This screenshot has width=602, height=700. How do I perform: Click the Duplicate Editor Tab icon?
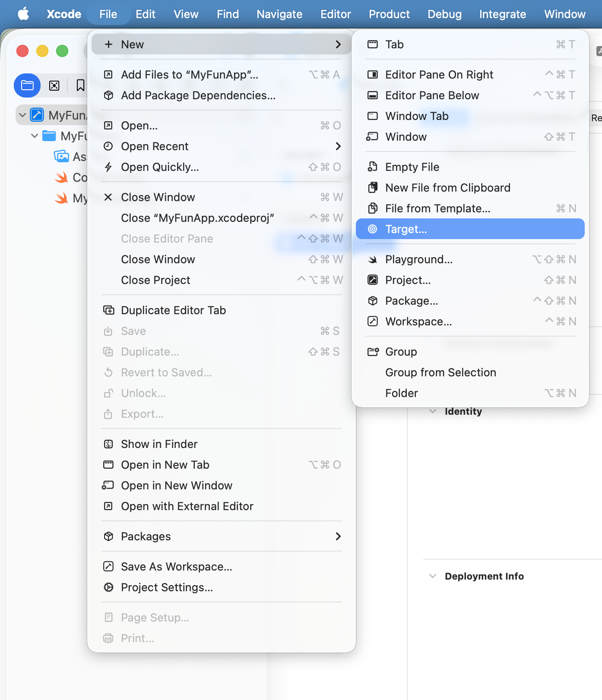pos(108,310)
